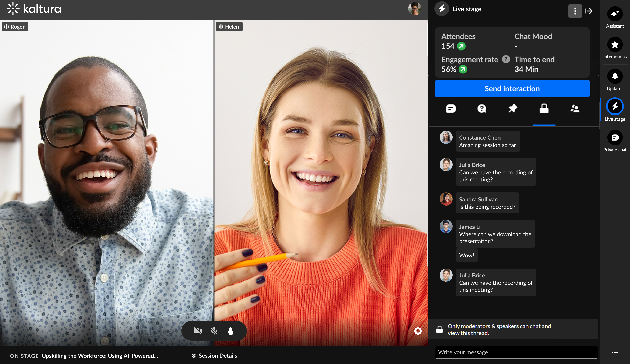
Task: Click the Write your message field
Action: point(516,352)
